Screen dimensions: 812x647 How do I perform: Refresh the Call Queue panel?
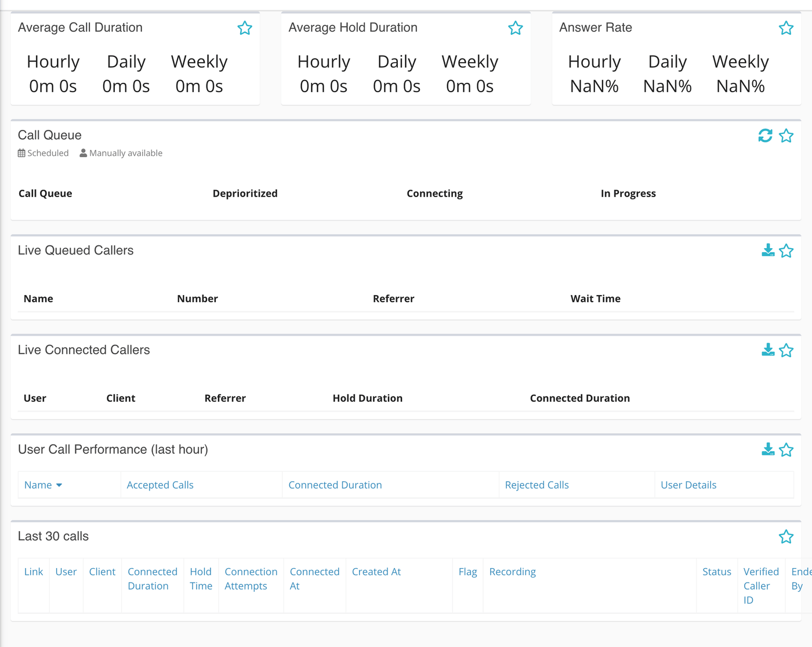coord(766,136)
